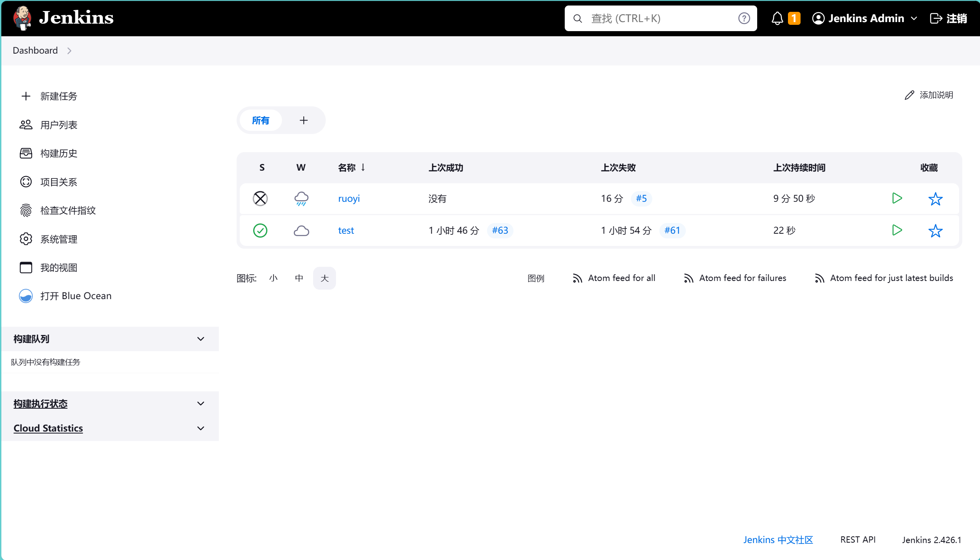Click the run build button for test

897,230
